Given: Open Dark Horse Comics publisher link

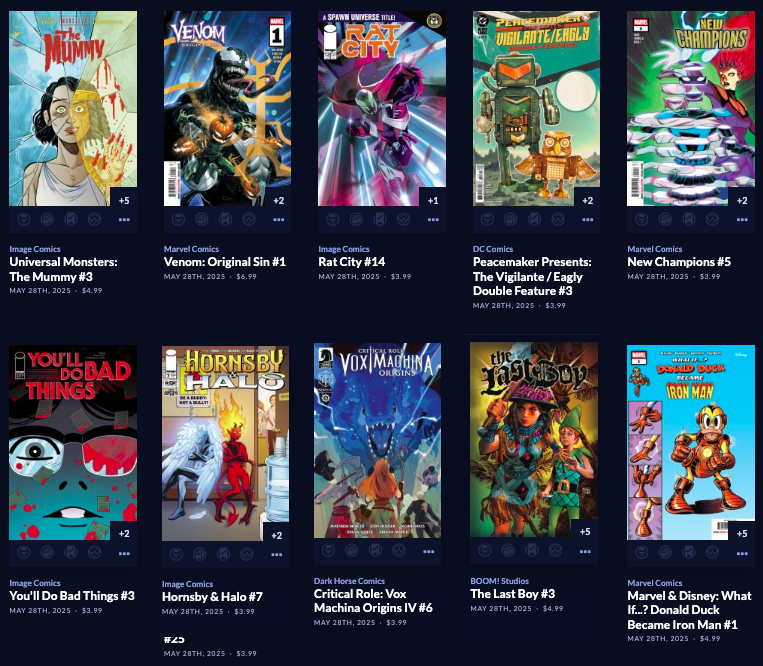Looking at the screenshot, I should 349,581.
